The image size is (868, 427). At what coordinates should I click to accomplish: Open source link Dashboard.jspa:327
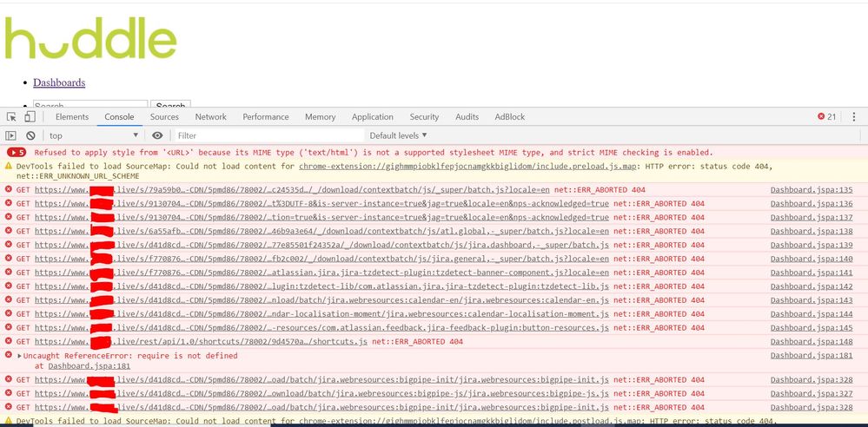click(812, 394)
